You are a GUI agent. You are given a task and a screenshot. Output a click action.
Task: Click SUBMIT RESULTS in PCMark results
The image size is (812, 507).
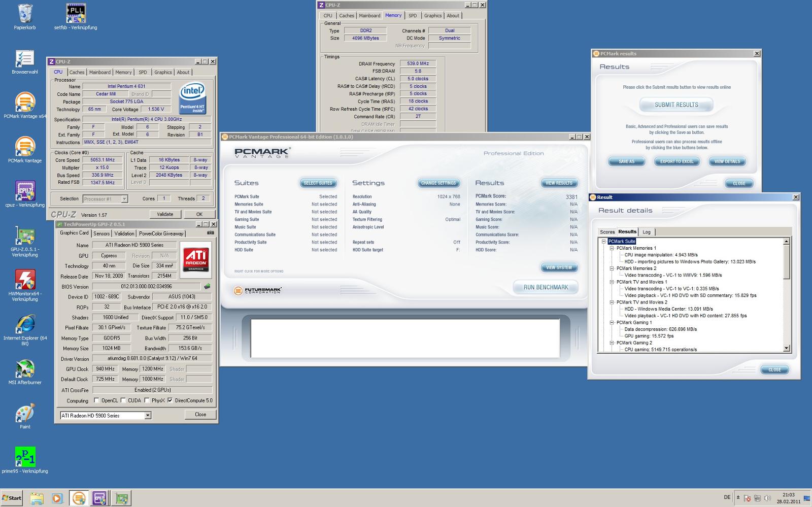pos(676,105)
